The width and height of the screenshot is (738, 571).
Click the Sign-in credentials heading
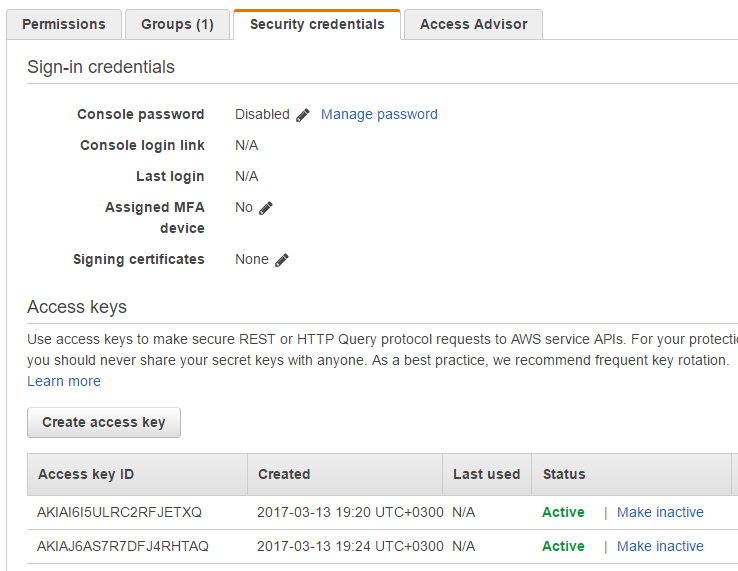click(101, 67)
